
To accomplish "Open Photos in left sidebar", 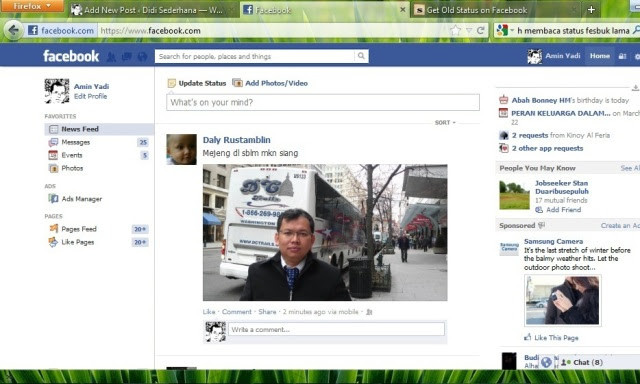I will tap(72, 168).
